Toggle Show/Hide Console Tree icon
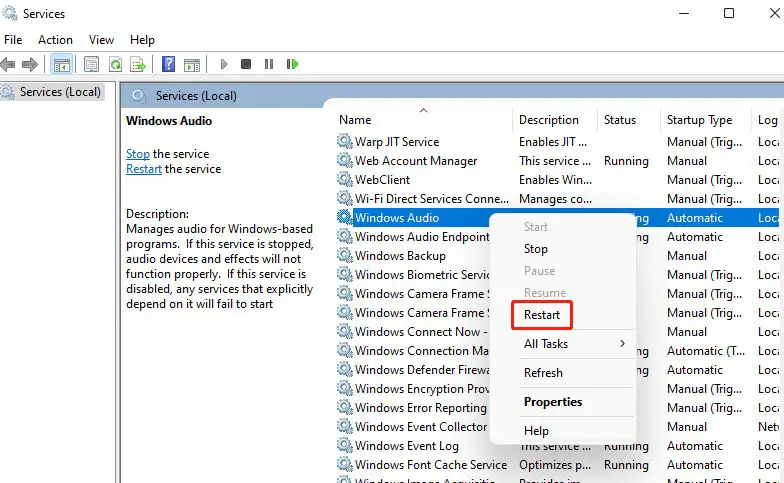This screenshot has width=784, height=483. [62, 64]
